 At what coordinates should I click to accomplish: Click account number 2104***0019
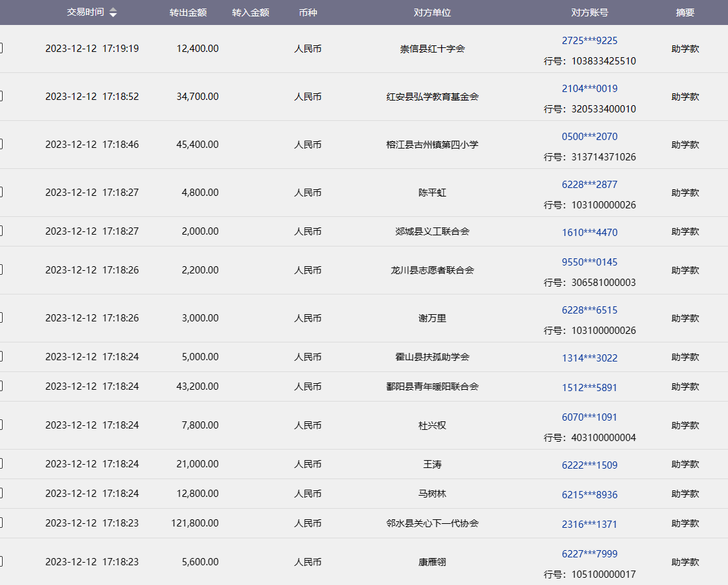(x=589, y=89)
